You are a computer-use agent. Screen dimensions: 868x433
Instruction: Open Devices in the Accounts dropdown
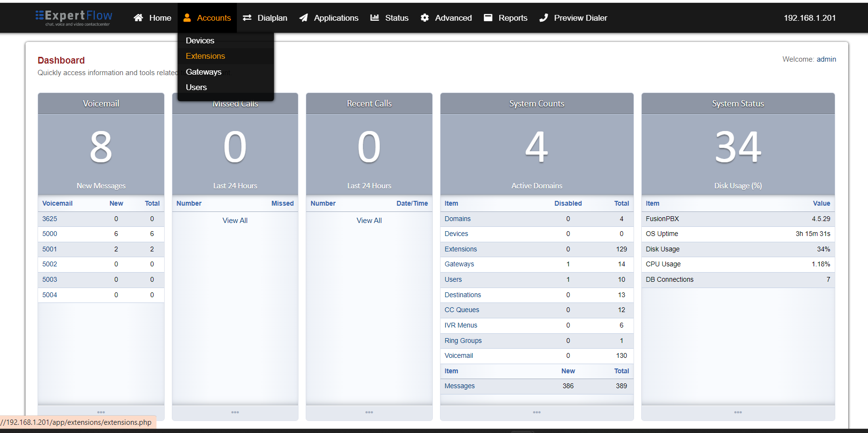tap(200, 40)
